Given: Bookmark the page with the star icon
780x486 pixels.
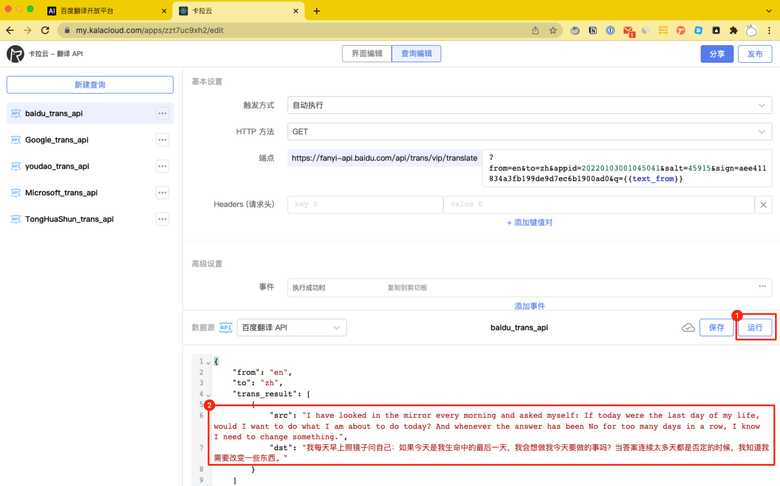Looking at the screenshot, I should click(553, 30).
